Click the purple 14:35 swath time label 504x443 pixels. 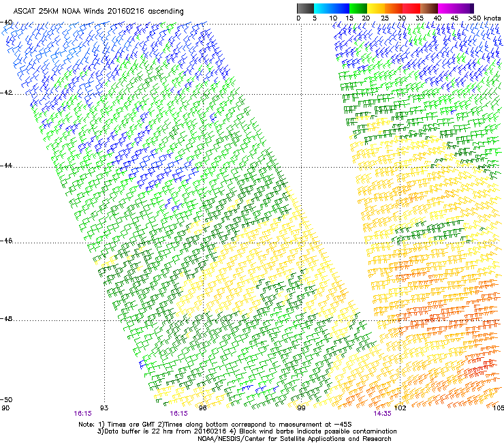coord(382,414)
